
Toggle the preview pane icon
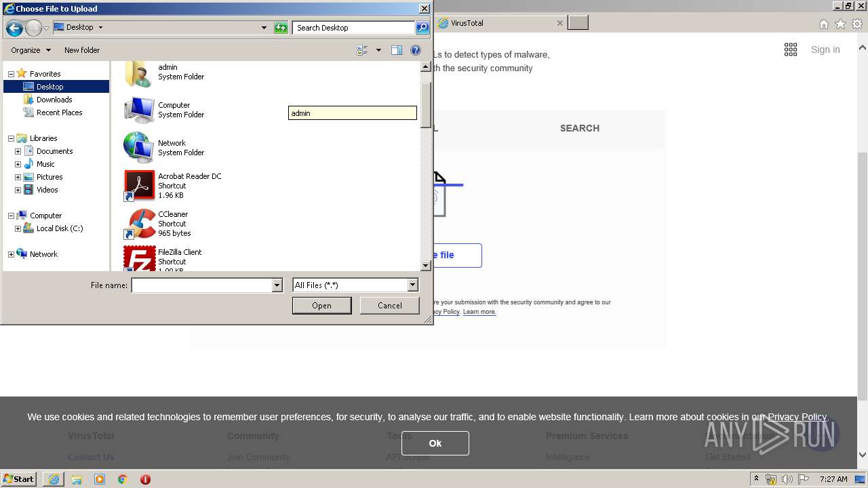coord(397,50)
